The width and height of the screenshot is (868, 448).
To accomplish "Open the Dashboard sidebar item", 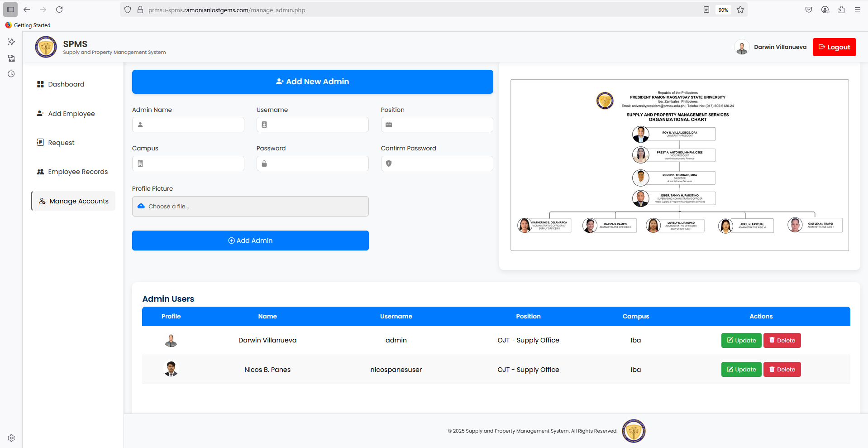I will click(66, 84).
